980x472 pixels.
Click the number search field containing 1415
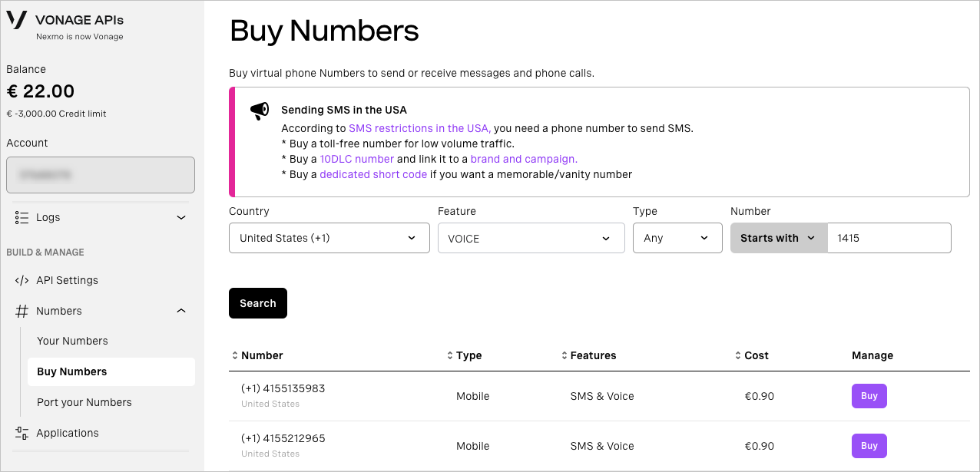click(889, 238)
